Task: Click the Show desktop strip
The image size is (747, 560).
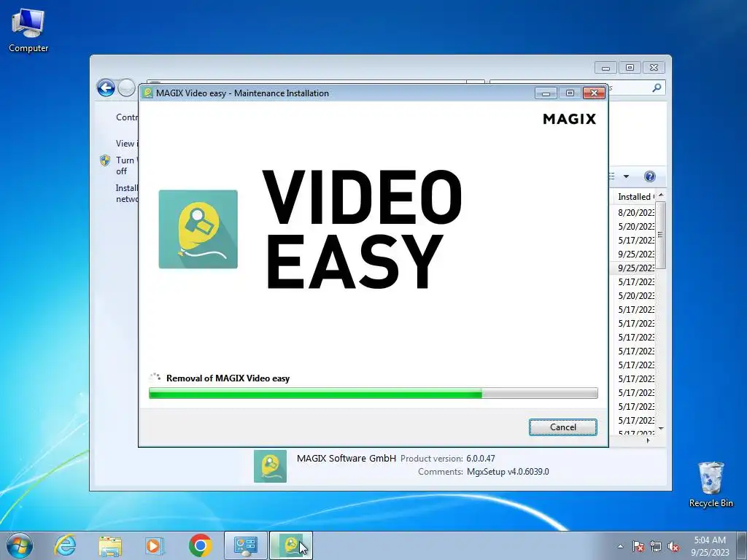Action: [742, 545]
